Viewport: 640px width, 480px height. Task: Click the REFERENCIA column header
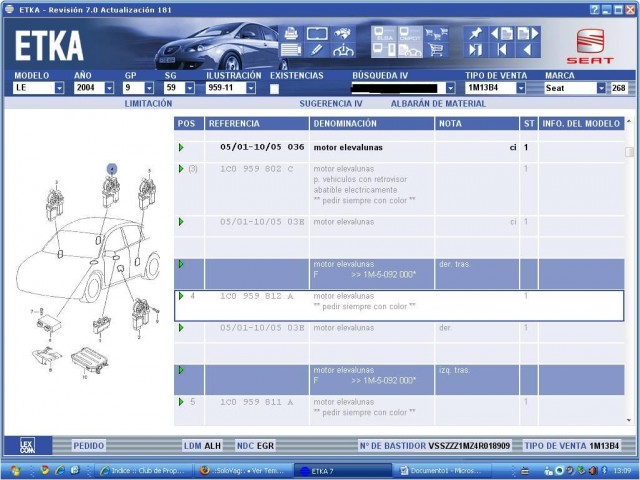pos(257,124)
